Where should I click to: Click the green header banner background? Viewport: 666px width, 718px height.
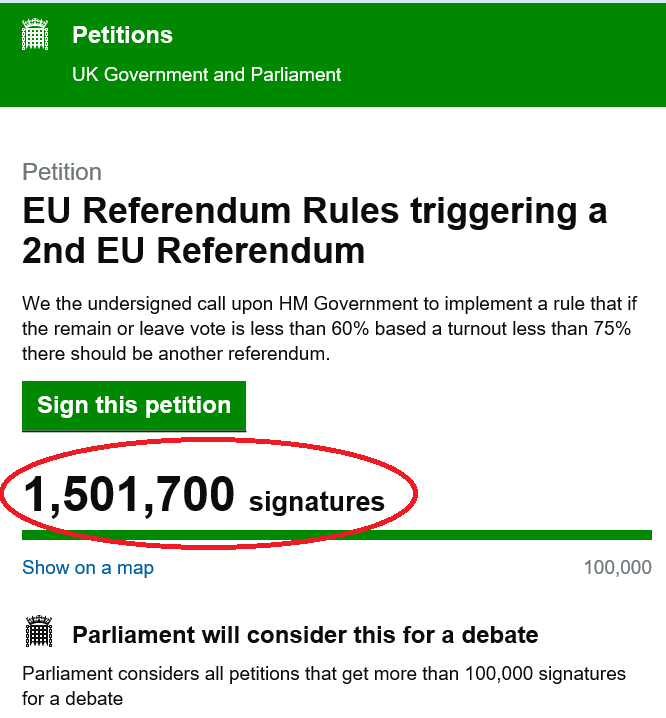click(x=500, y=55)
